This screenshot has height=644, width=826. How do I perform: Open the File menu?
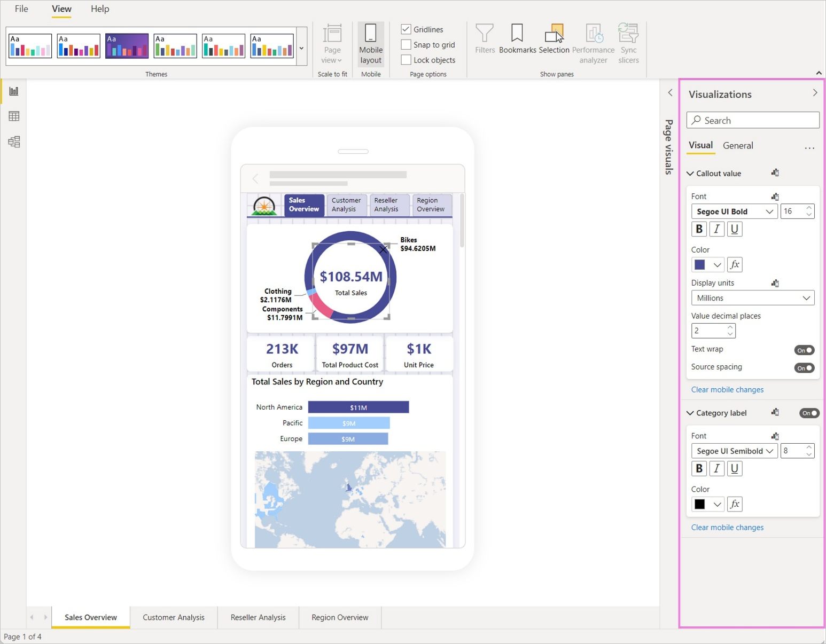(21, 9)
